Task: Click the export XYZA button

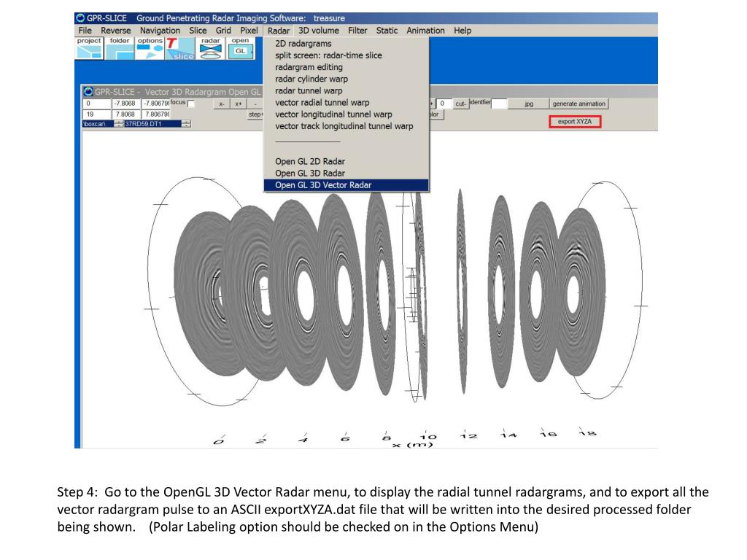Action: [575, 122]
